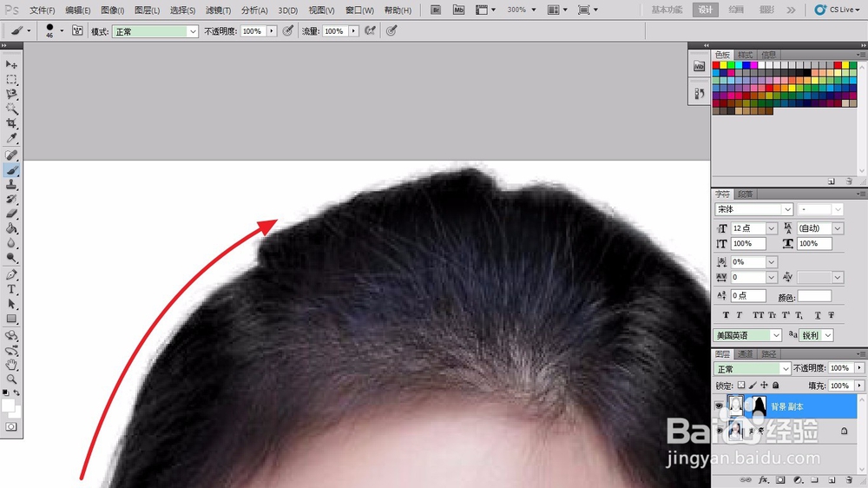
Task: Select the Crop tool
Action: point(11,123)
